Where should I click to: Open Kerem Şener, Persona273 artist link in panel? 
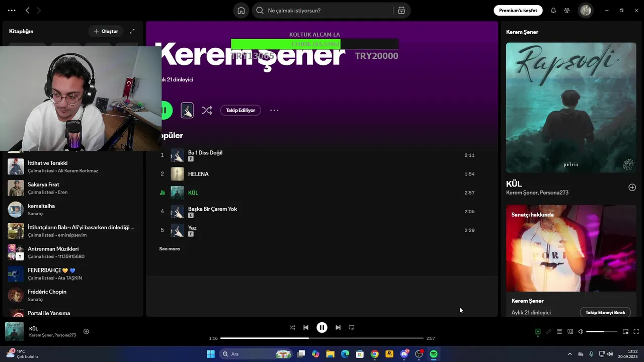(537, 193)
